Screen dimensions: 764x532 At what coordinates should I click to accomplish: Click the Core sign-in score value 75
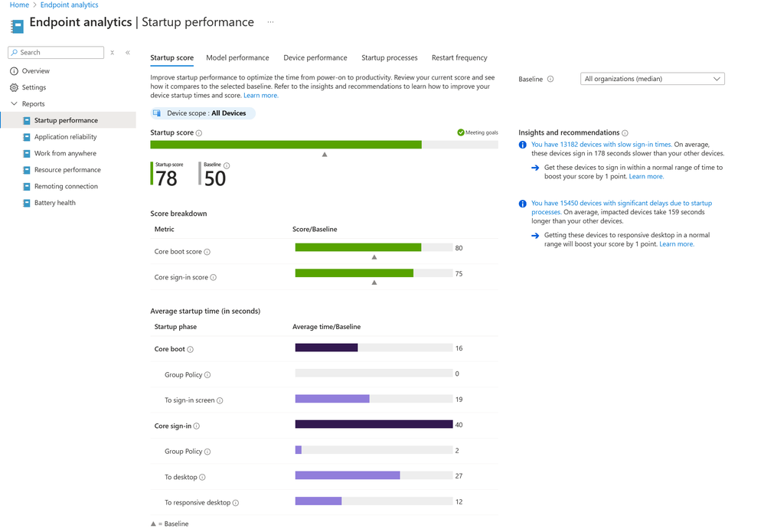pyautogui.click(x=459, y=274)
